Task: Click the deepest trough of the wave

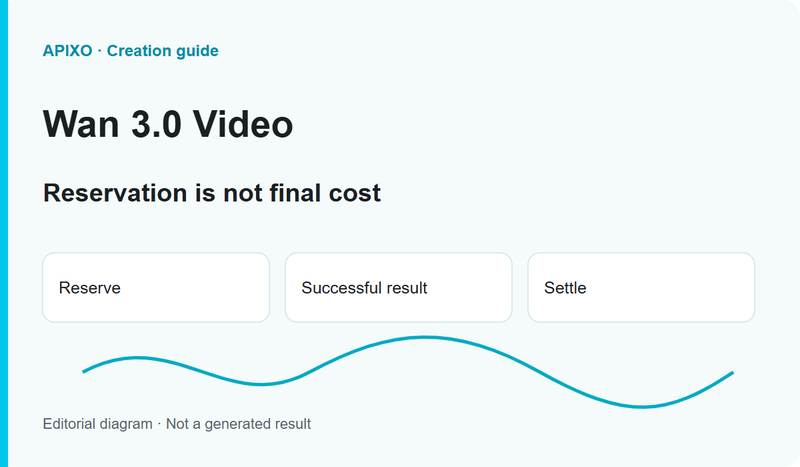Action: tap(641, 406)
